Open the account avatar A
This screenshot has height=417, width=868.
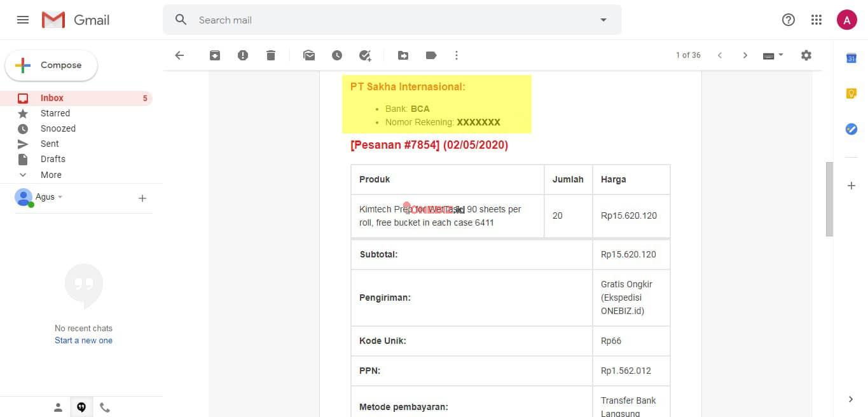[x=846, y=20]
